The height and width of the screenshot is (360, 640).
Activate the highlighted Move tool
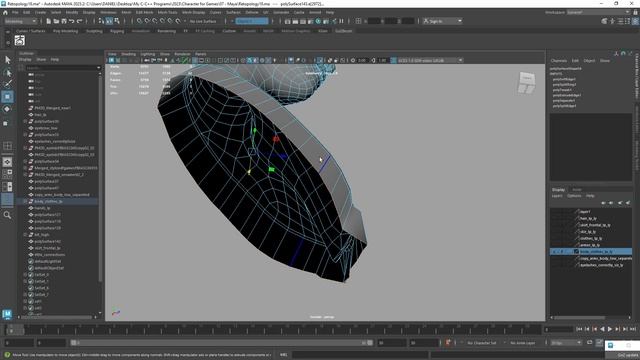tap(7, 97)
